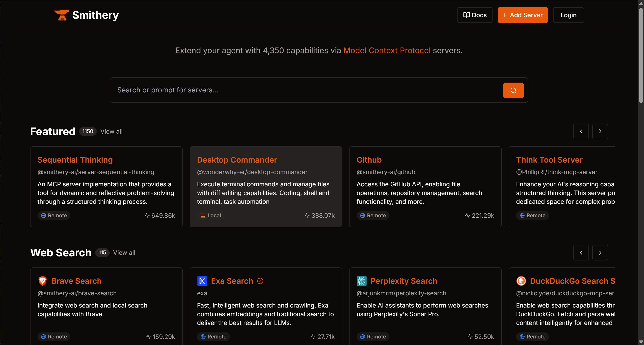This screenshot has width=644, height=345.
Task: Open the Brave Search title
Action: 76,281
